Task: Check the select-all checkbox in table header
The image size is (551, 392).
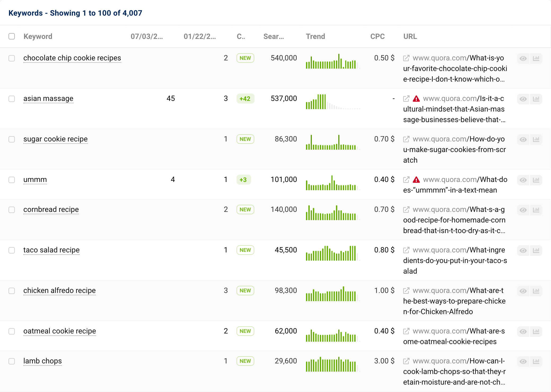Action: 12,36
